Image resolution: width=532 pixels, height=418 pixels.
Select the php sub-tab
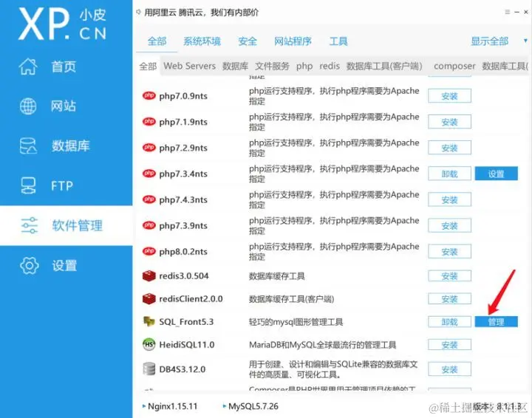click(304, 66)
